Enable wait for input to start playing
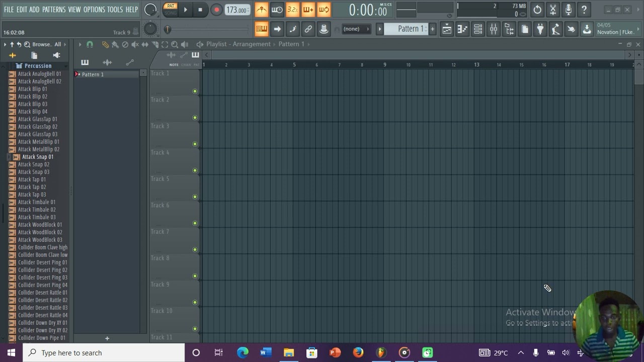This screenshot has width=644, height=362. [277, 10]
